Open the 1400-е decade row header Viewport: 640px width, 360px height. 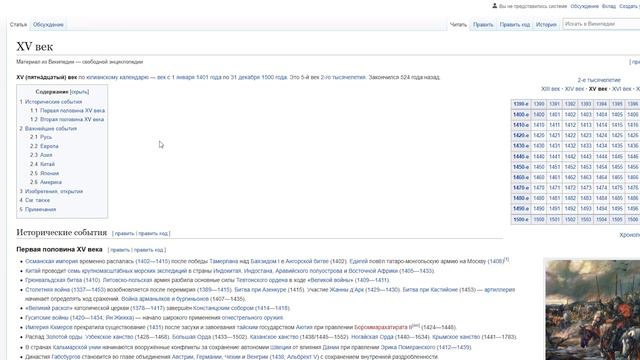tap(521, 115)
